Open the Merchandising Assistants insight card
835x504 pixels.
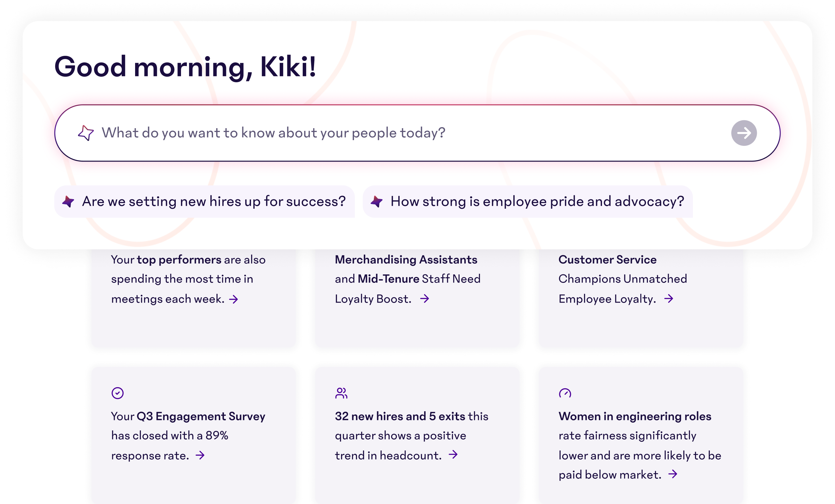[417, 322]
